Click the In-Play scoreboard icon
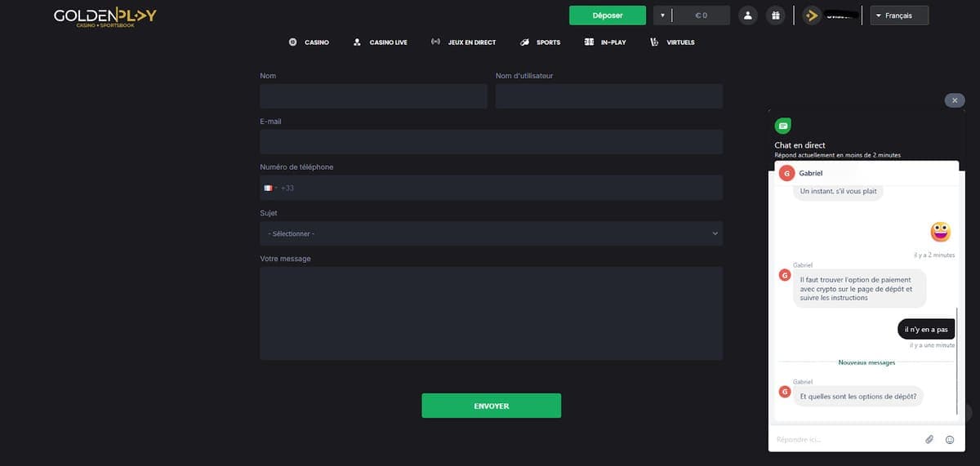This screenshot has height=466, width=980. click(x=590, y=42)
